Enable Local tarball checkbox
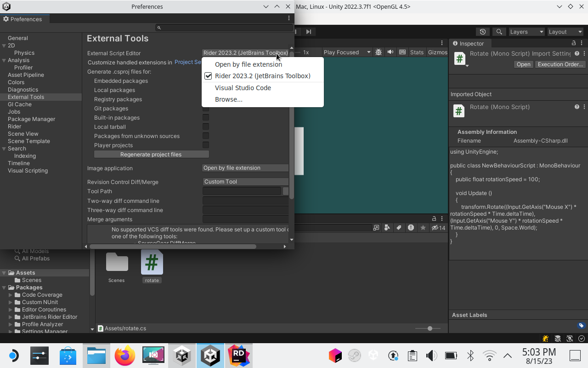The width and height of the screenshot is (588, 368). click(x=206, y=126)
